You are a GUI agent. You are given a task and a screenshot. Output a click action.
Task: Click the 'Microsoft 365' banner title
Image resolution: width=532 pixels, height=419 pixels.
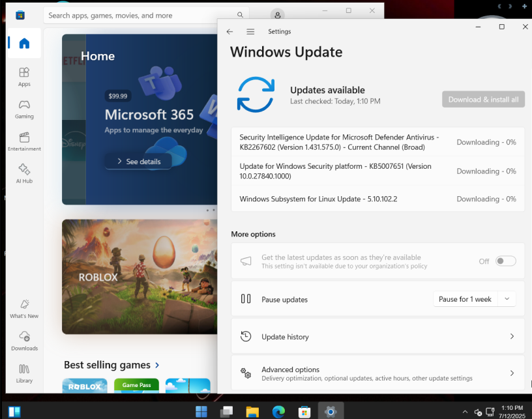click(149, 115)
